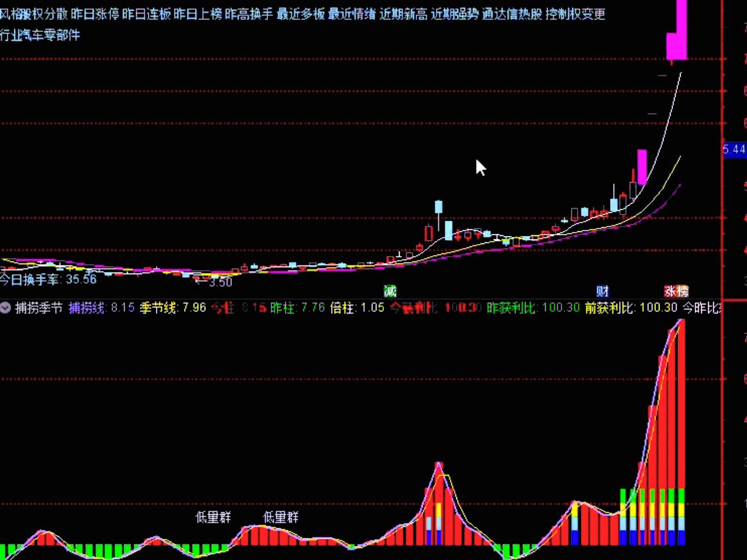Screen dimensions: 747x560
Task: Click the red 涨榜 marker icon
Action: tap(676, 291)
